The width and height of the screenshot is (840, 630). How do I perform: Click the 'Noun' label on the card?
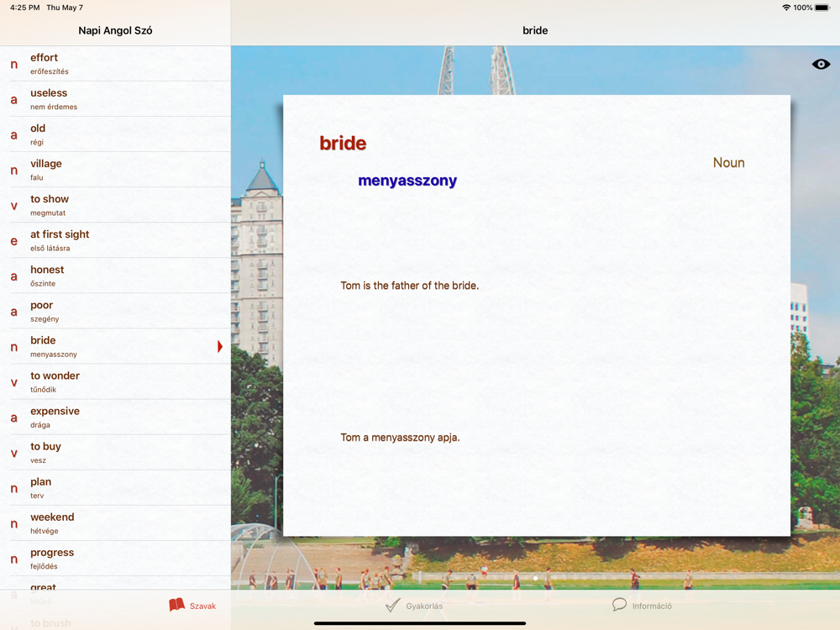[728, 163]
